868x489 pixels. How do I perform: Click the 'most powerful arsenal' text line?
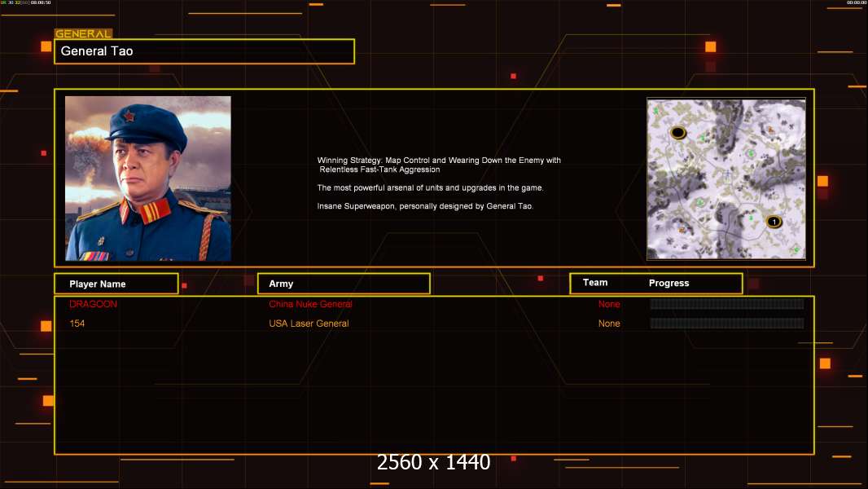coord(430,187)
